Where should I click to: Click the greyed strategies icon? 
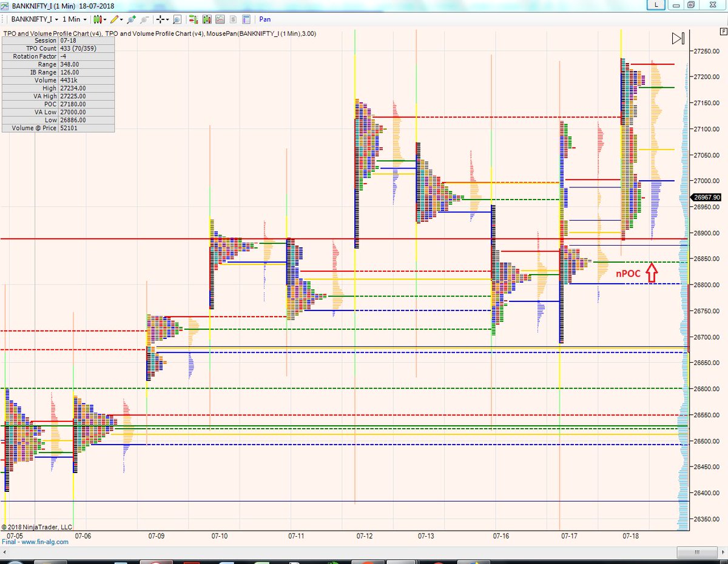233,19
